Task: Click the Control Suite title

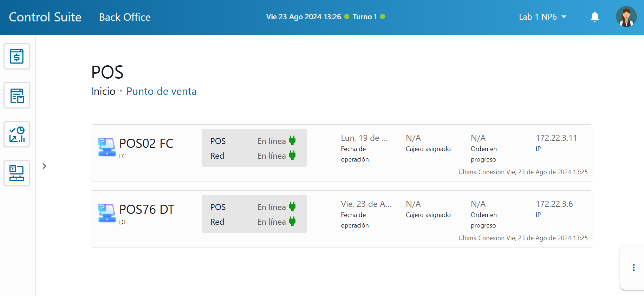Action: click(45, 17)
